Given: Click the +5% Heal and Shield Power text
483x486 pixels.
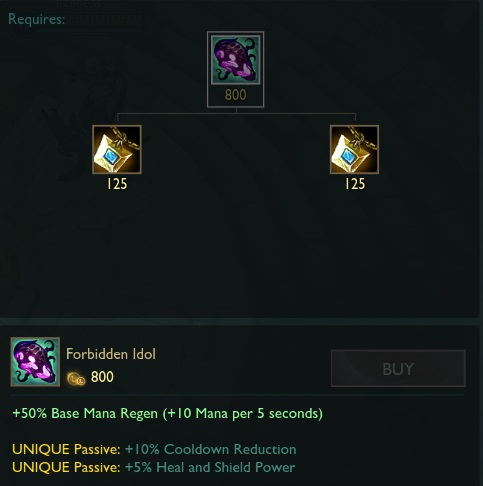Looking at the screenshot, I should (x=210, y=467).
